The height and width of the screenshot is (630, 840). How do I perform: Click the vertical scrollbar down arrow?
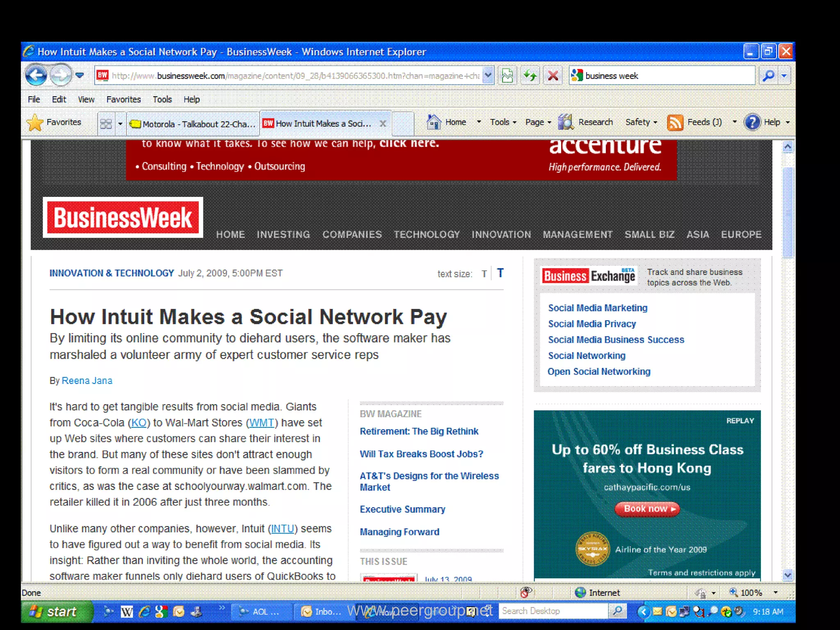(787, 575)
